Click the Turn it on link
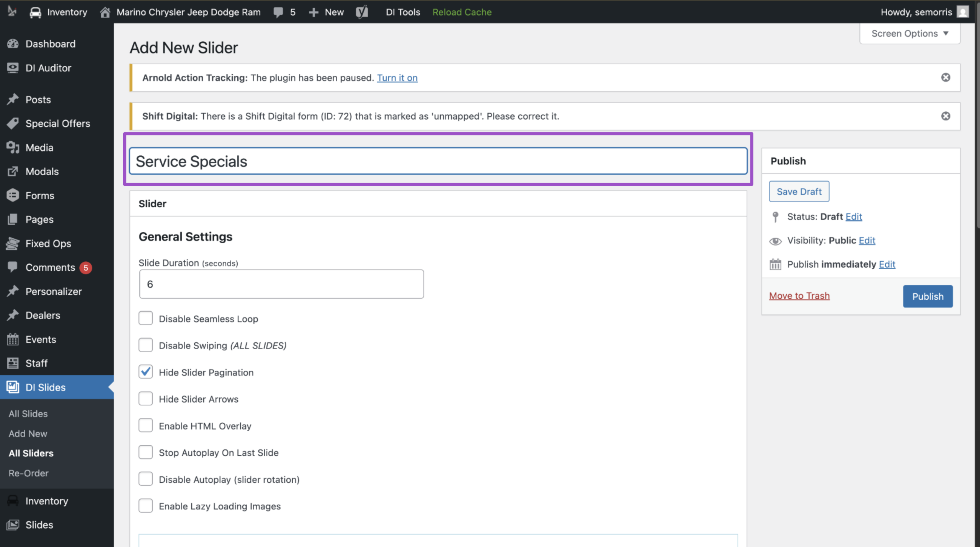 tap(397, 78)
